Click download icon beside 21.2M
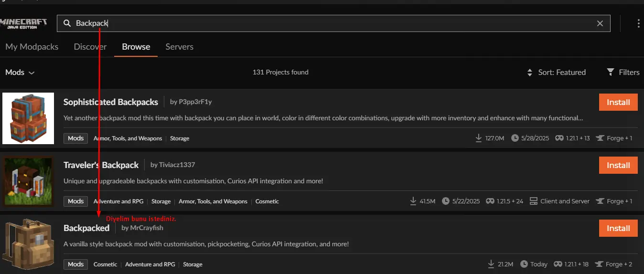644x274 pixels. click(x=491, y=264)
